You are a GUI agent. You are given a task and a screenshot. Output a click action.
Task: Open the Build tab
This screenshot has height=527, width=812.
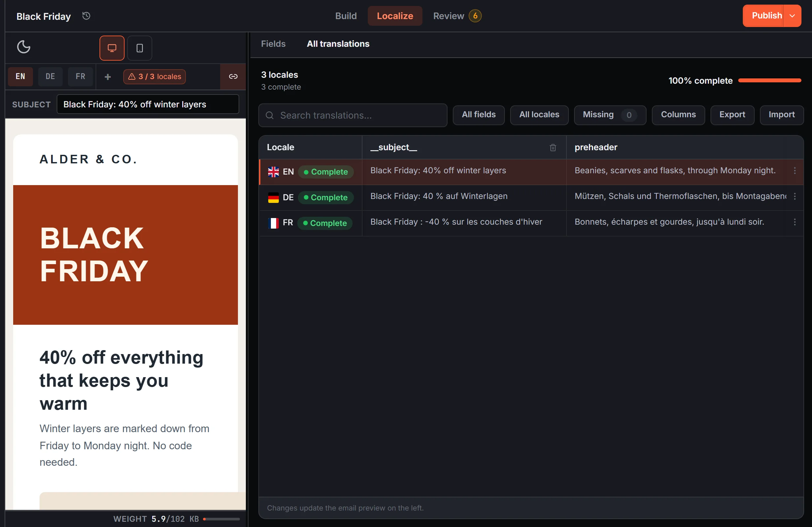[346, 16]
